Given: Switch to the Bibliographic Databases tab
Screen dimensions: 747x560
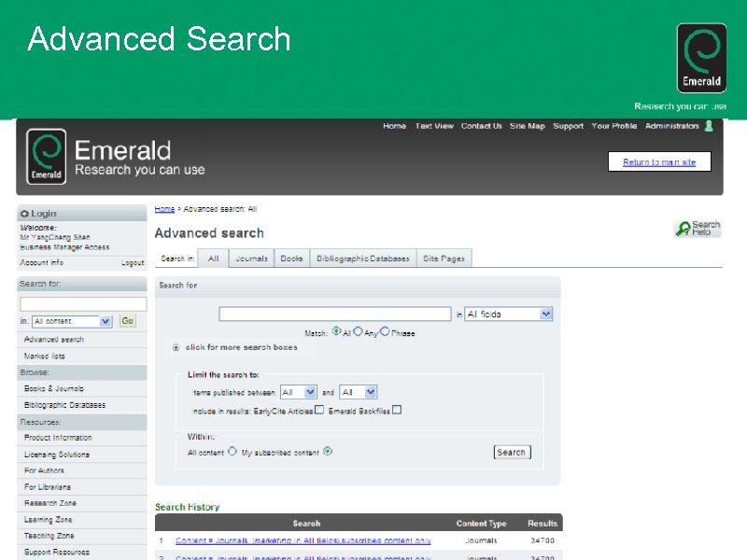Looking at the screenshot, I should [363, 259].
